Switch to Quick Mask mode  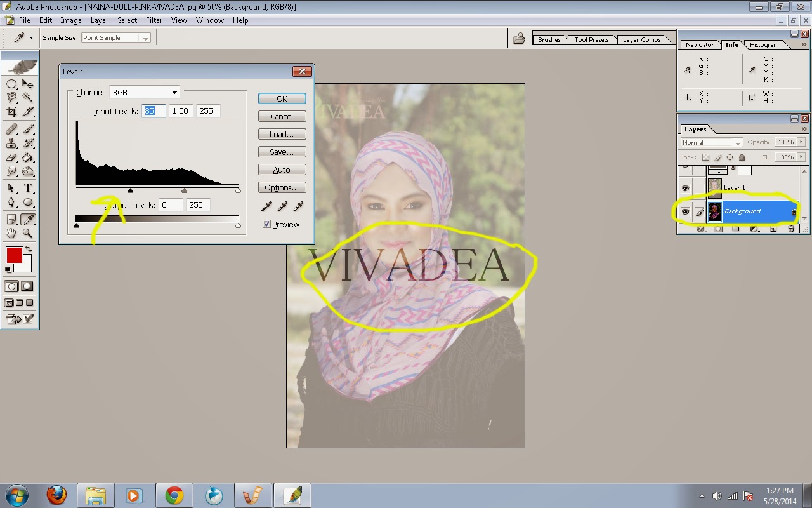point(27,286)
